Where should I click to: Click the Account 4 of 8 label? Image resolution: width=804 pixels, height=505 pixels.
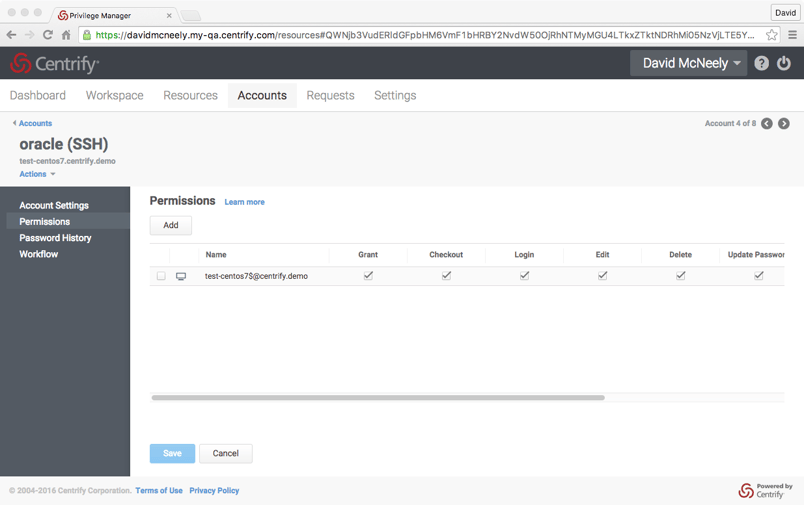730,124
